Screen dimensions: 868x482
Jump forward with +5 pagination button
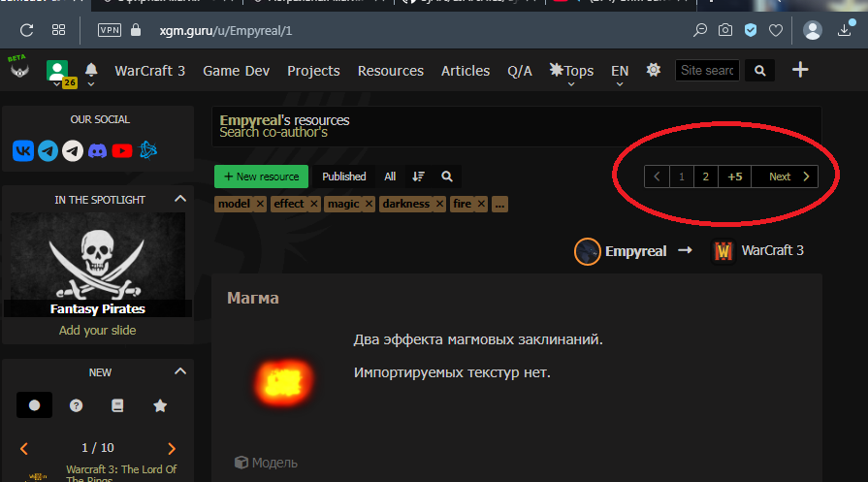(734, 177)
